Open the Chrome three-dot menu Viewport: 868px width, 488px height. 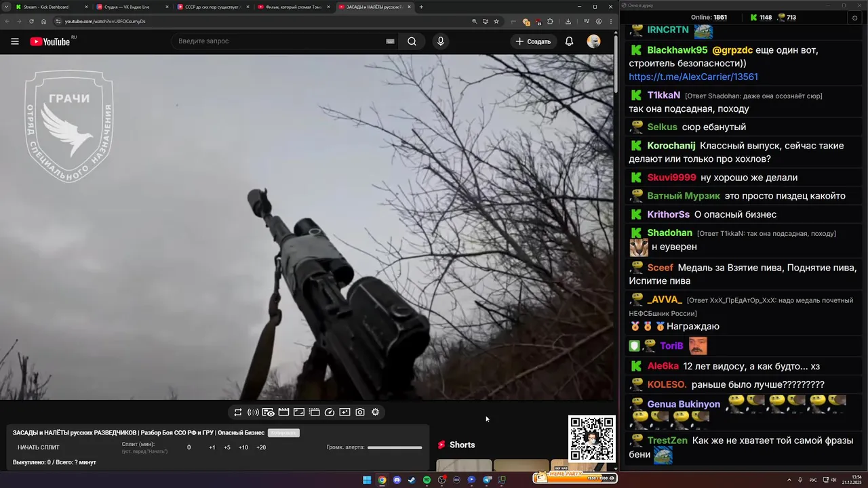pyautogui.click(x=611, y=21)
